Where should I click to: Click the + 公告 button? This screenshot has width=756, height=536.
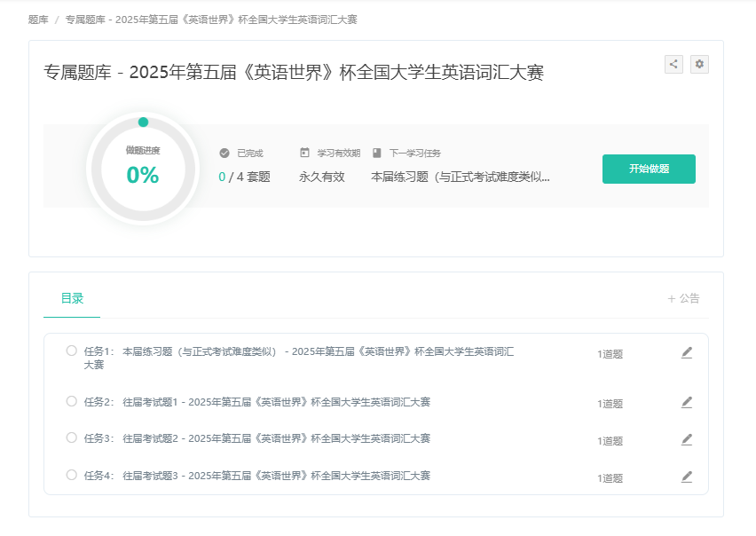[x=683, y=298]
